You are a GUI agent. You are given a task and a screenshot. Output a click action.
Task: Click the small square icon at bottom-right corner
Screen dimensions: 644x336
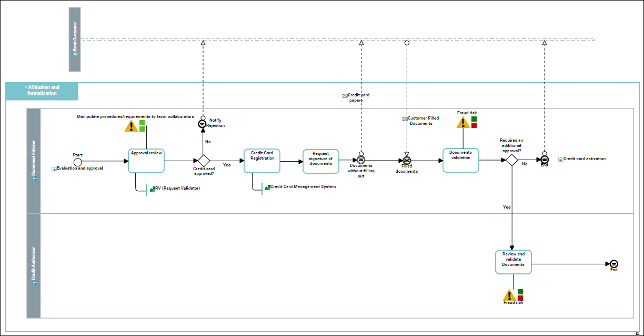(638, 333)
